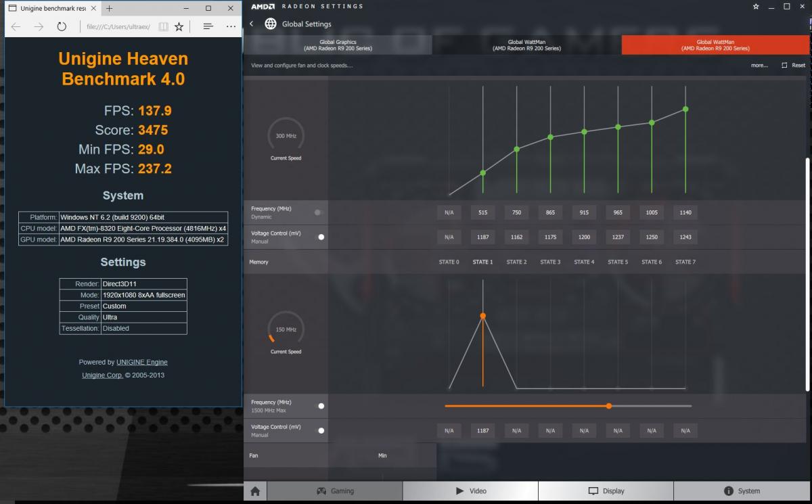Add page to favorites star in Edge
The height and width of the screenshot is (504, 812).
179,26
